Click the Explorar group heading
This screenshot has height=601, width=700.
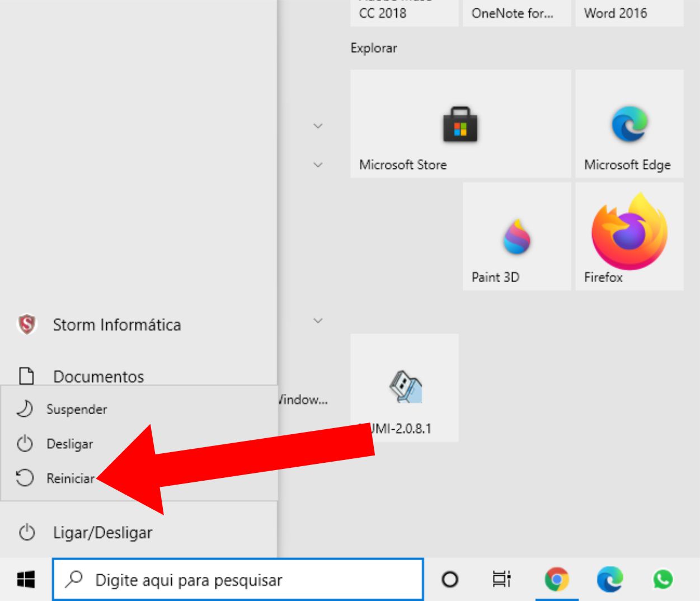point(374,48)
